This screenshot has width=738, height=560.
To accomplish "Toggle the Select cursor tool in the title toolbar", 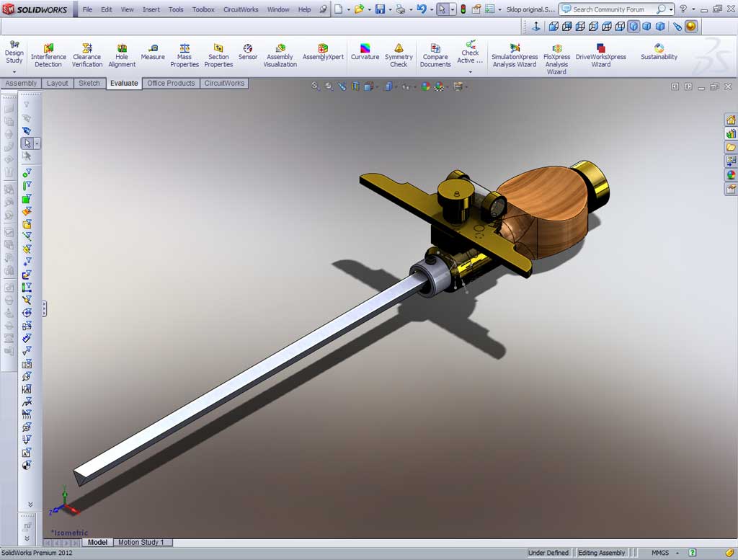I will [442, 9].
